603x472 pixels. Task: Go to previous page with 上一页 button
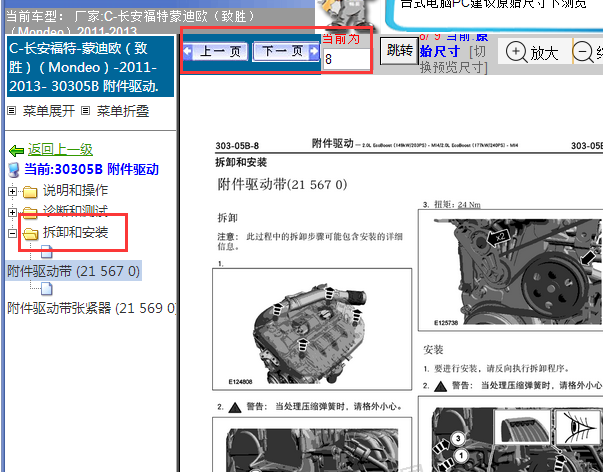217,51
